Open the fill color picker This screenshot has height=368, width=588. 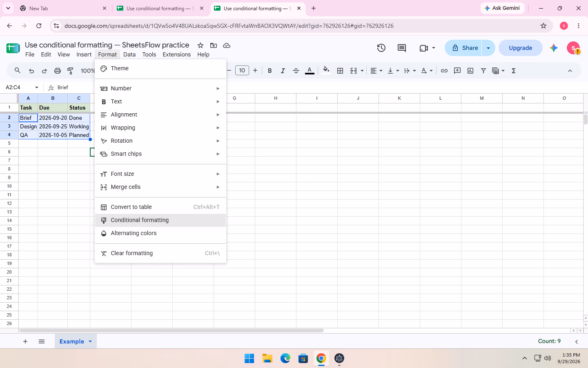326,70
